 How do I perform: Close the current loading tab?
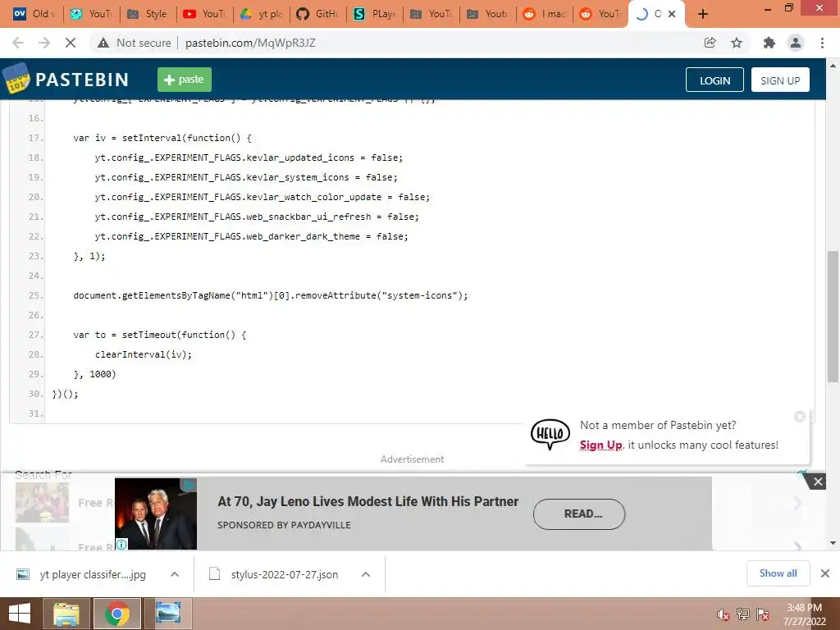click(672, 14)
